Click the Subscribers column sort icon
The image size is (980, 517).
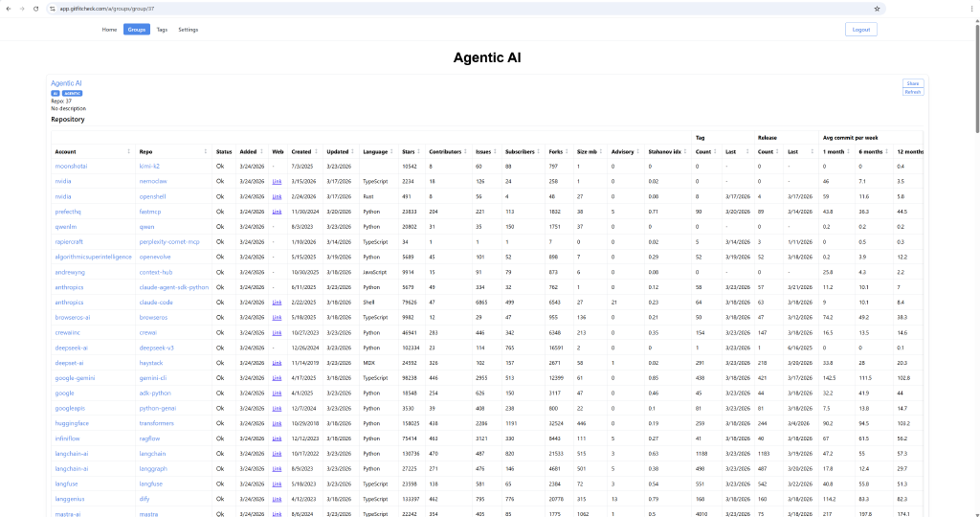click(539, 152)
